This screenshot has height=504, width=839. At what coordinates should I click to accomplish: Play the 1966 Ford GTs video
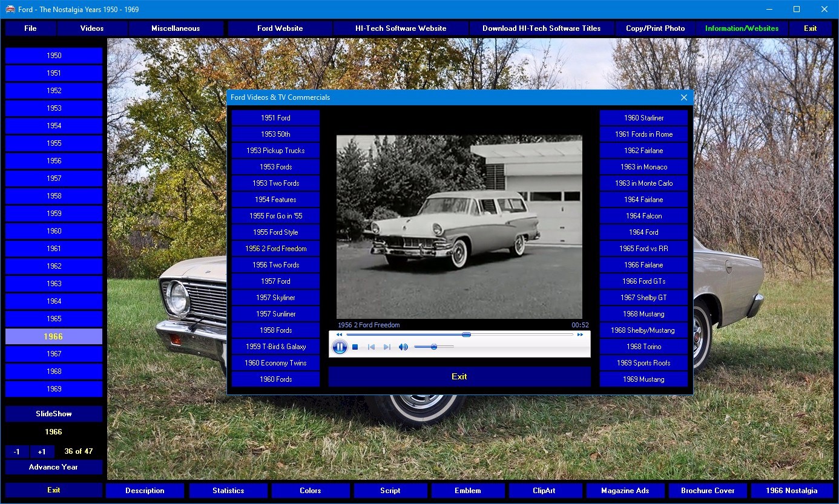point(643,281)
